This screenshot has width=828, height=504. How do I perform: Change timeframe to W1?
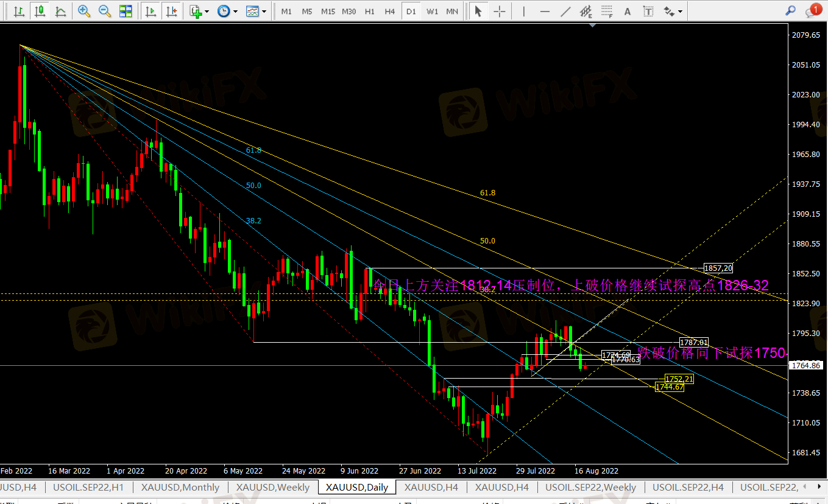coord(431,11)
